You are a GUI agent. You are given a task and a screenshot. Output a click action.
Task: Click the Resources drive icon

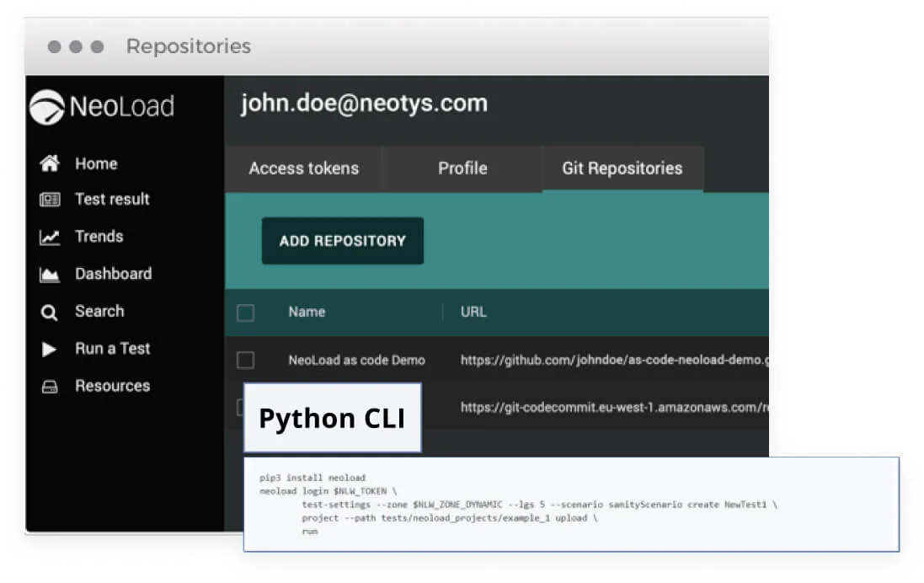click(x=50, y=387)
